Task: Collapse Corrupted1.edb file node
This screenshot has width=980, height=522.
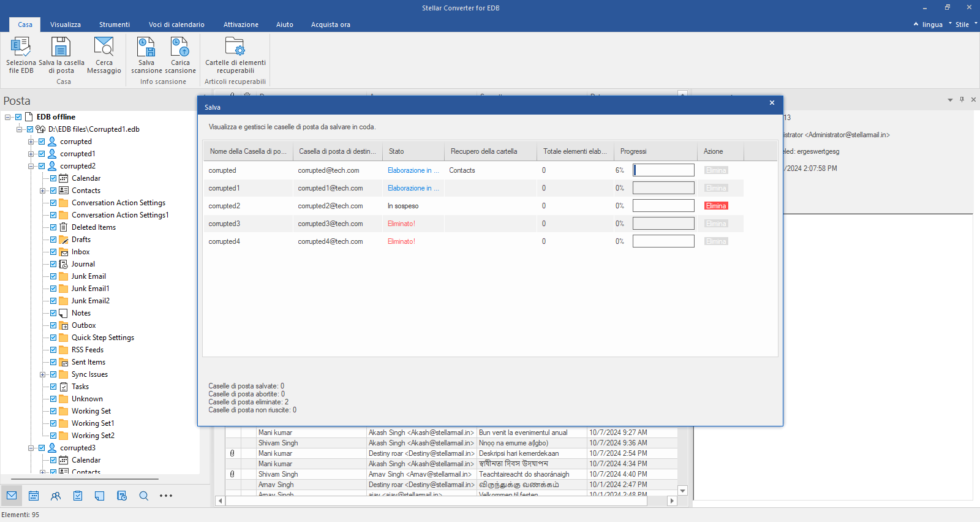Action: point(20,129)
